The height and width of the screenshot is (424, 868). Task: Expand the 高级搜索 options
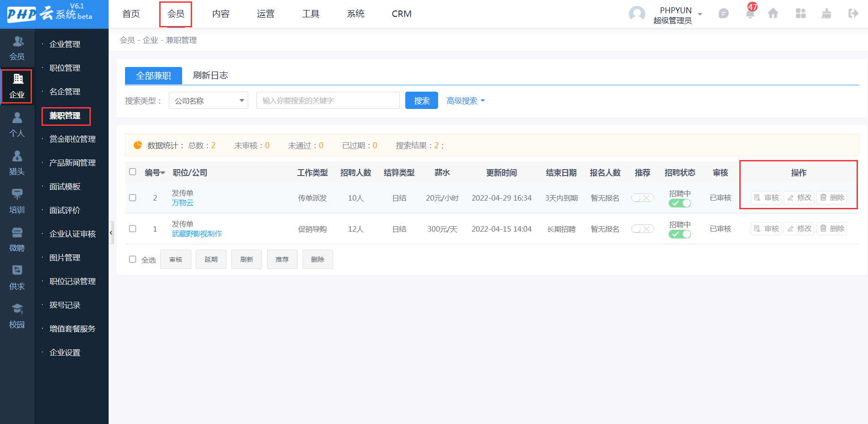click(465, 101)
